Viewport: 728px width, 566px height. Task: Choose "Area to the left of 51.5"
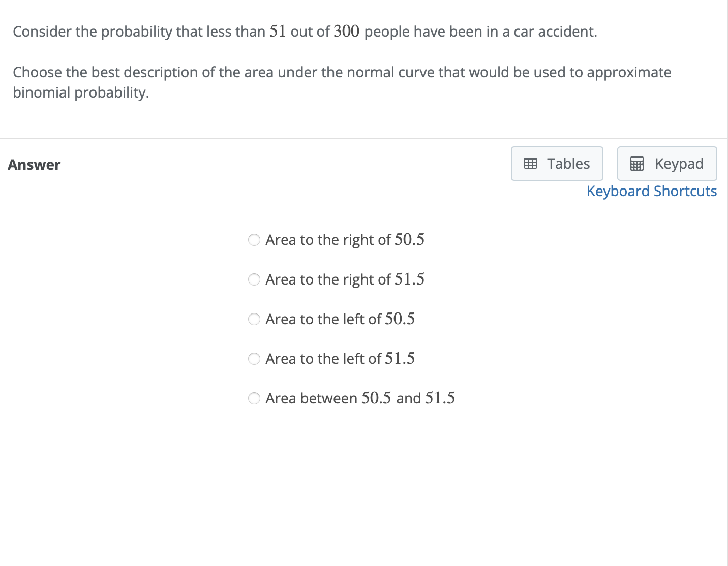click(x=254, y=359)
